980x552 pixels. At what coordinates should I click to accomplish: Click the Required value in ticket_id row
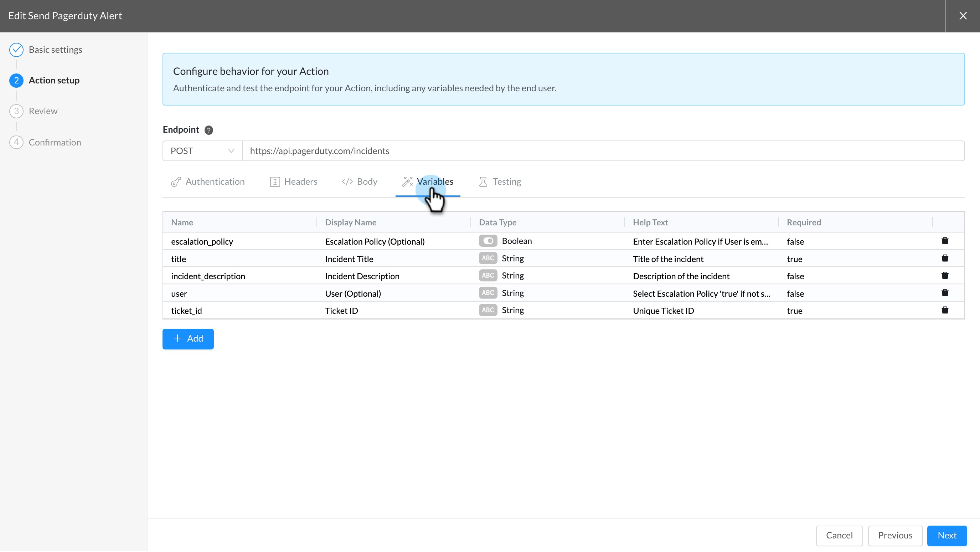pos(794,311)
